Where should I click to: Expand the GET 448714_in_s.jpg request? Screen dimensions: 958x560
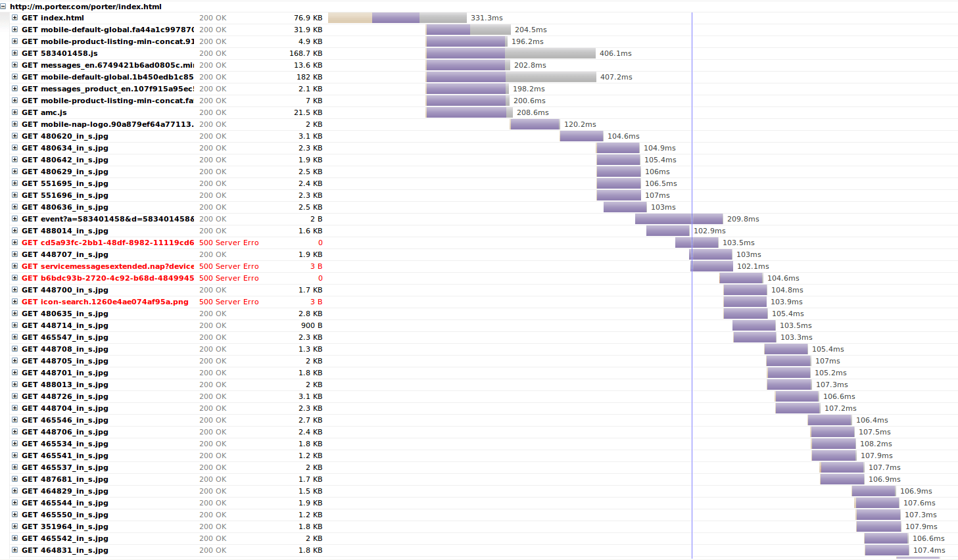pyautogui.click(x=14, y=325)
